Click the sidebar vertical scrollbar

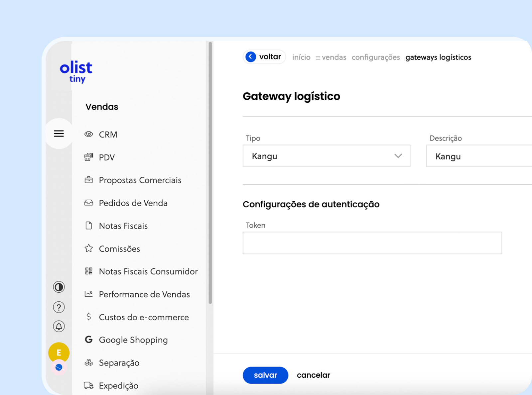210,173
